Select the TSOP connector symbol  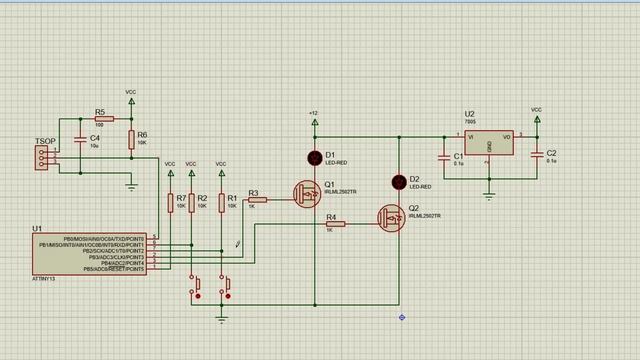41,158
